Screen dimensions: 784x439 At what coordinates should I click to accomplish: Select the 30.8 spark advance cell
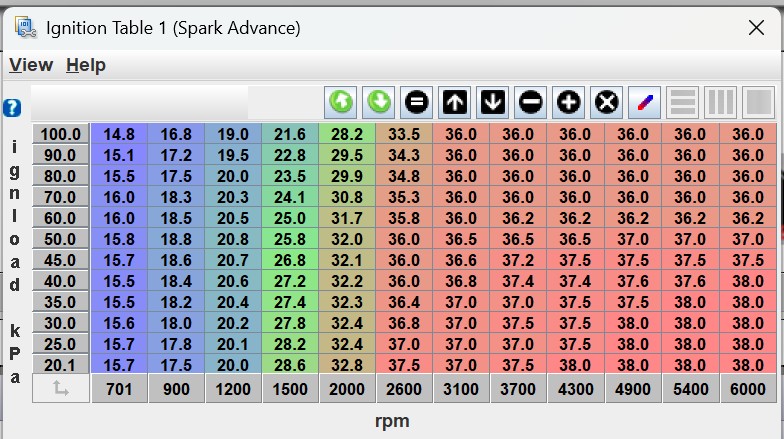[347, 197]
